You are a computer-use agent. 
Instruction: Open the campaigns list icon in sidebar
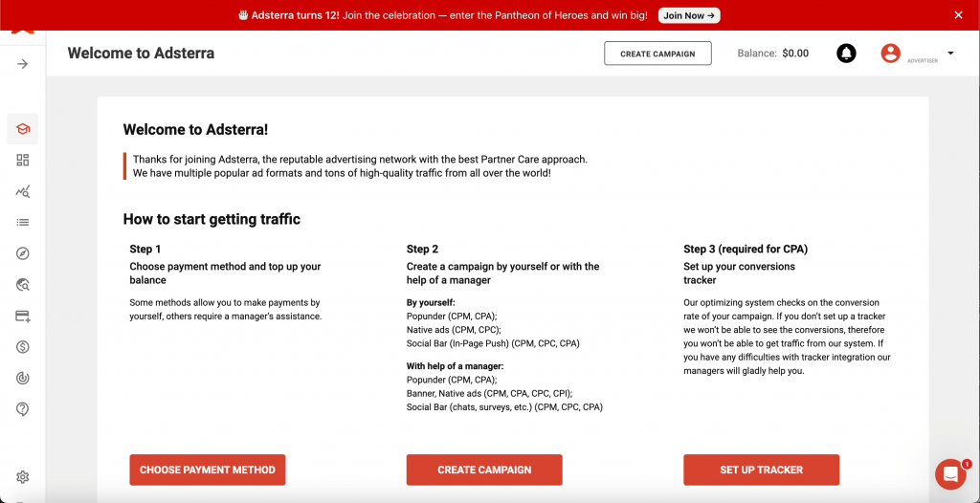click(23, 223)
